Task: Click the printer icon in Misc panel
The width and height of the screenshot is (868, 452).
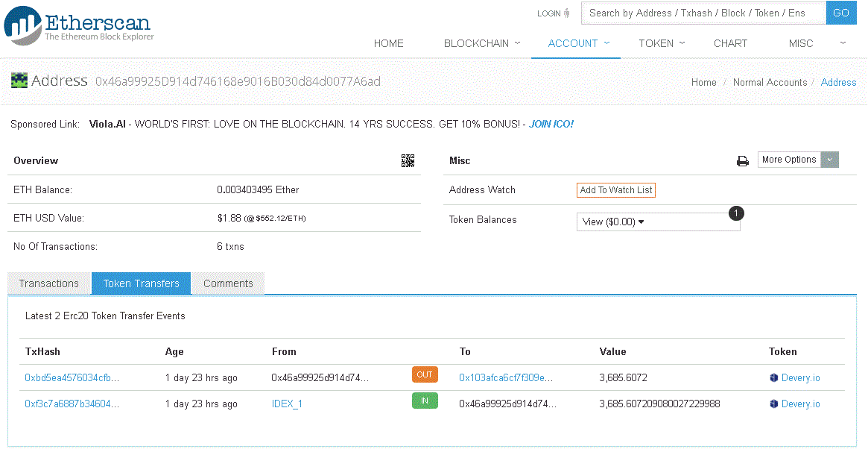Action: pos(742,160)
